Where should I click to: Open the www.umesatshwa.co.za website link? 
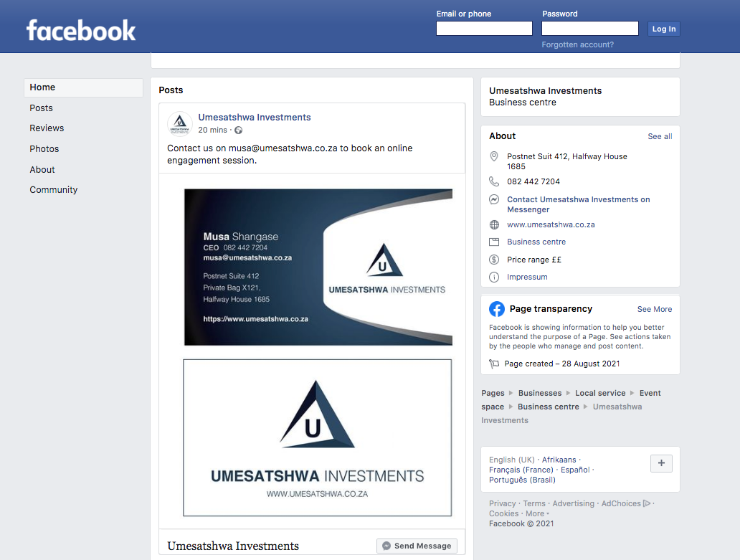point(551,224)
